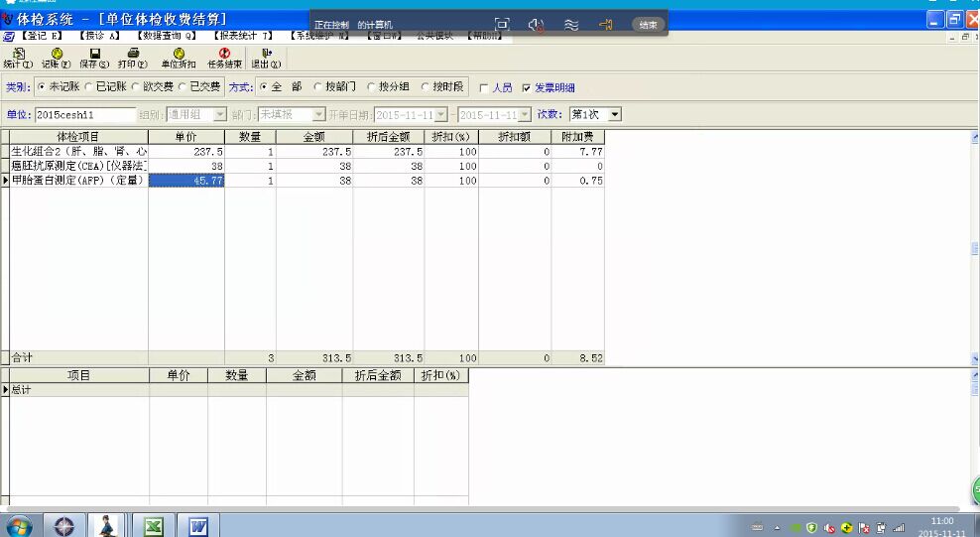Open the 单位折扣 unit discount tool
Image resolution: width=980 pixels, height=537 pixels.
point(179,59)
